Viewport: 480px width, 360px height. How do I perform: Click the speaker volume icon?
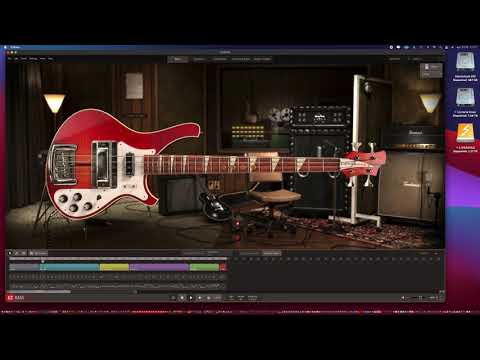pos(403,298)
